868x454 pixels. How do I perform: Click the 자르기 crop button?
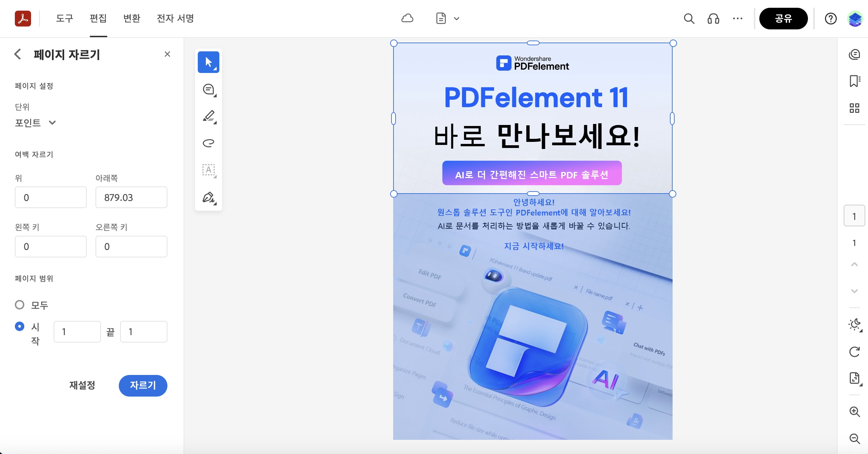pyautogui.click(x=143, y=385)
